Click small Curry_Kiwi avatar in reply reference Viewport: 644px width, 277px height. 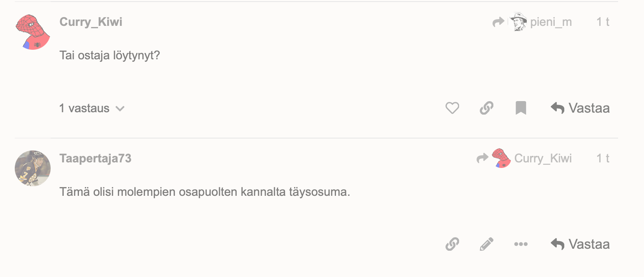click(x=501, y=158)
